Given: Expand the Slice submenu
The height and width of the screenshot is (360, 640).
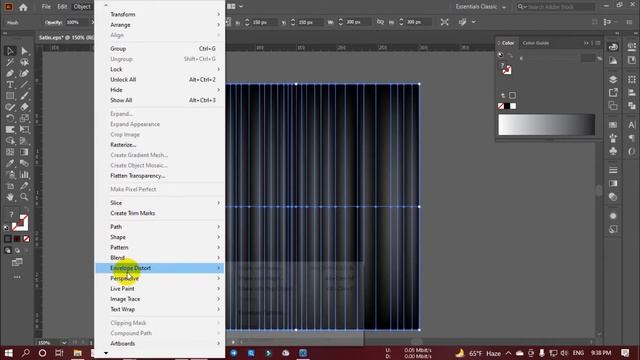Looking at the screenshot, I should tap(160, 203).
